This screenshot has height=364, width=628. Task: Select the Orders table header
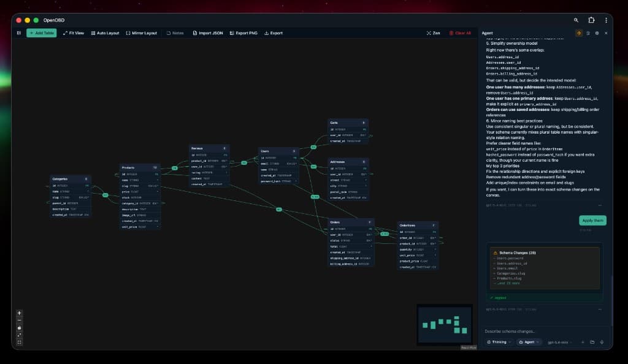[351, 222]
